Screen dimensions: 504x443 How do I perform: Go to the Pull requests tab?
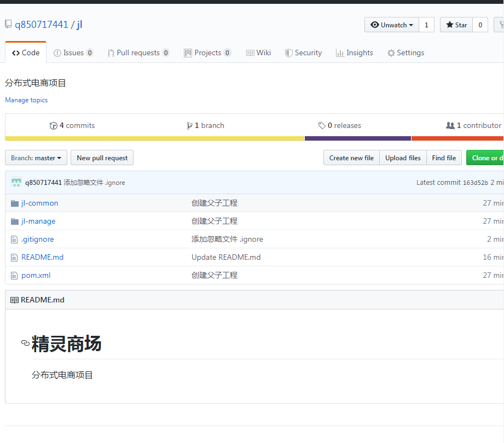point(138,53)
